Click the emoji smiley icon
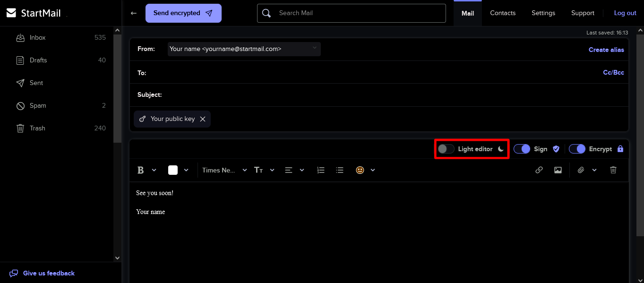Viewport: 644px width, 283px height. [x=360, y=170]
